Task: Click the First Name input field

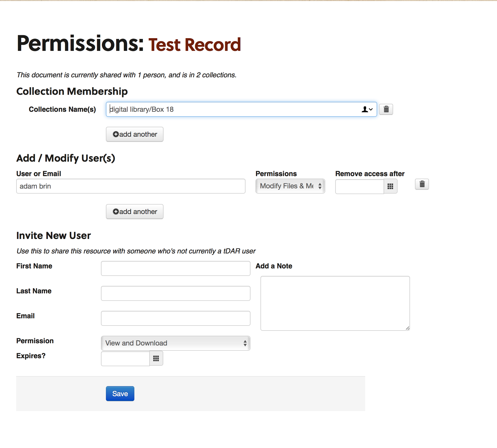Action: (176, 268)
